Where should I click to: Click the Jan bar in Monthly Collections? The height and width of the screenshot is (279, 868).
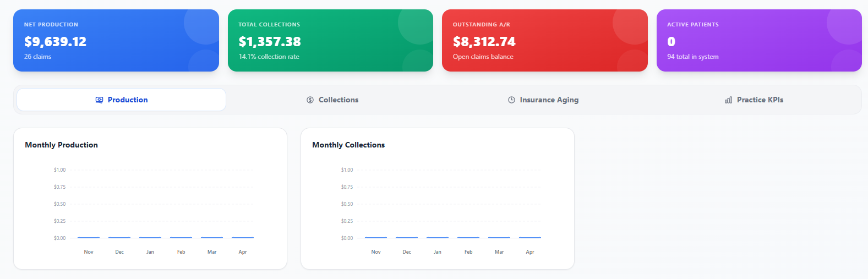438,238
